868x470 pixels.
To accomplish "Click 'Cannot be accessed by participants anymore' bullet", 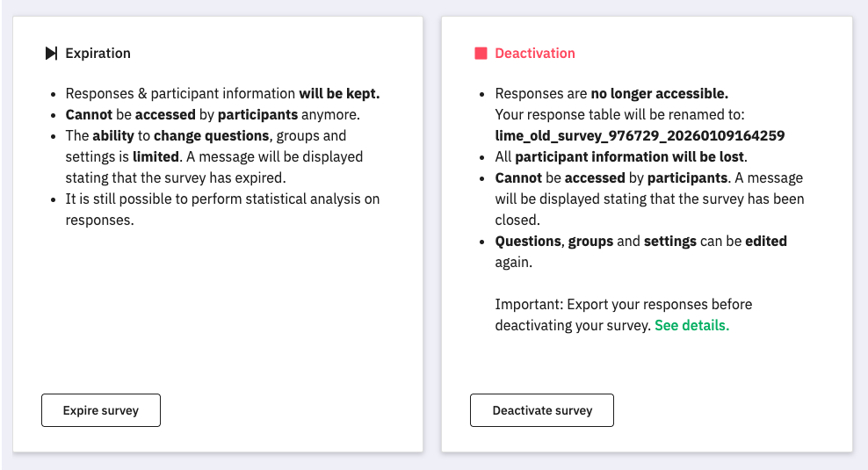I will [x=213, y=114].
